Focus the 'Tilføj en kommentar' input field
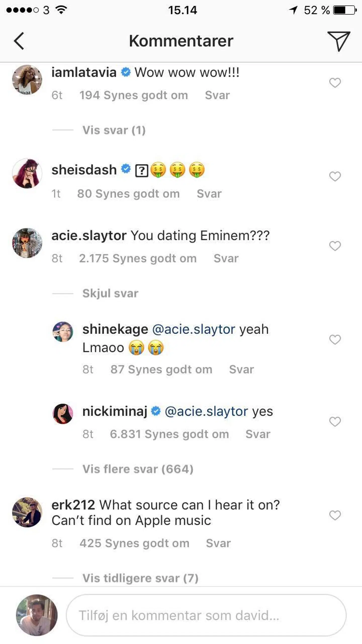This screenshot has height=644, width=362. 206,615
